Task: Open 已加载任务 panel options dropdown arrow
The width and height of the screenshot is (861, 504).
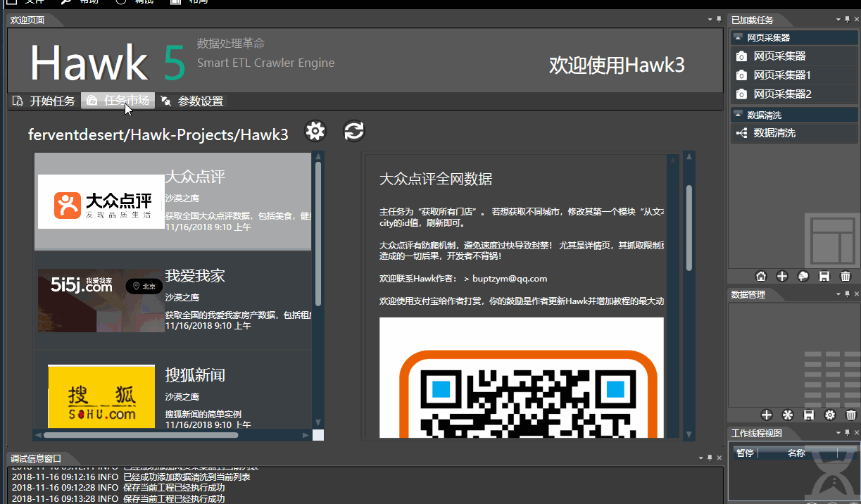Action: [x=838, y=20]
